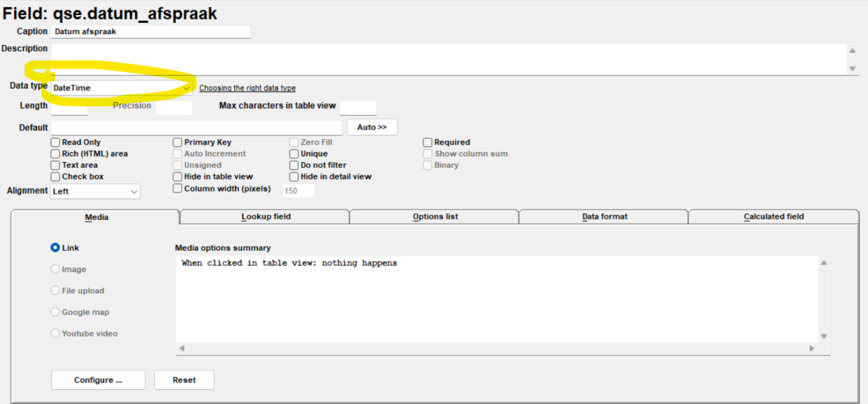Enable the Required checkbox

(x=428, y=143)
